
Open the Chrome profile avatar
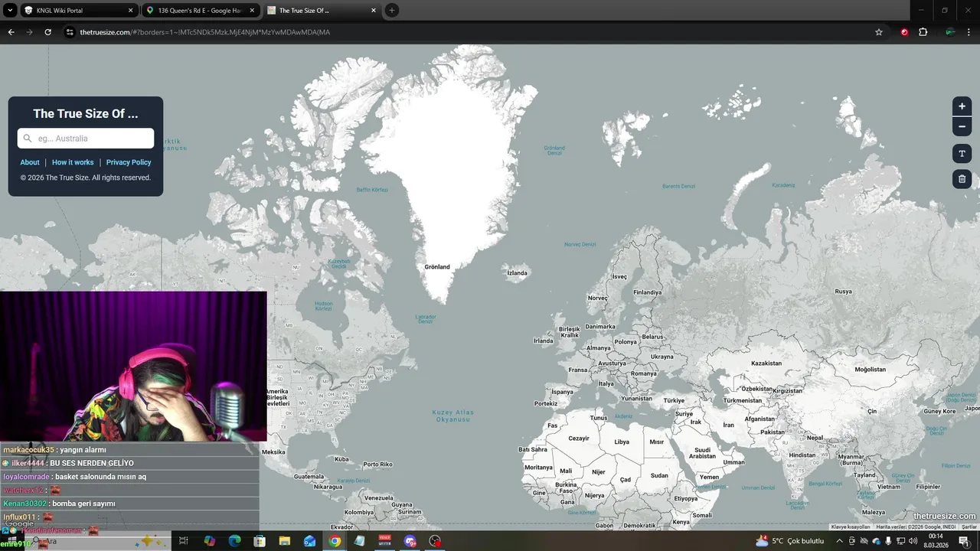950,32
